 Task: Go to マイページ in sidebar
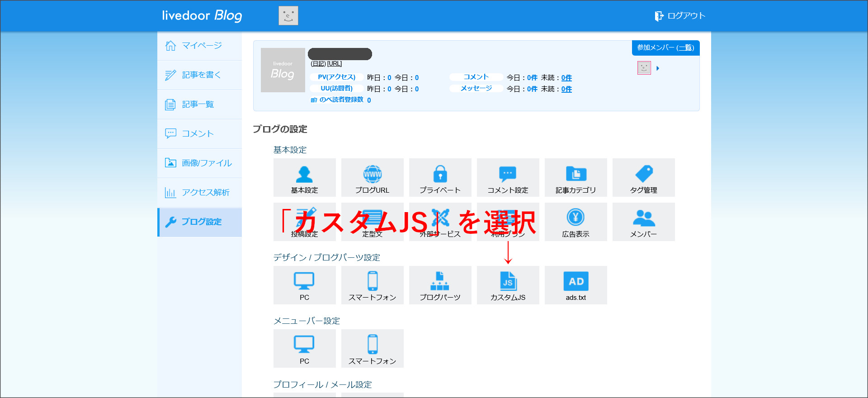pyautogui.click(x=199, y=46)
